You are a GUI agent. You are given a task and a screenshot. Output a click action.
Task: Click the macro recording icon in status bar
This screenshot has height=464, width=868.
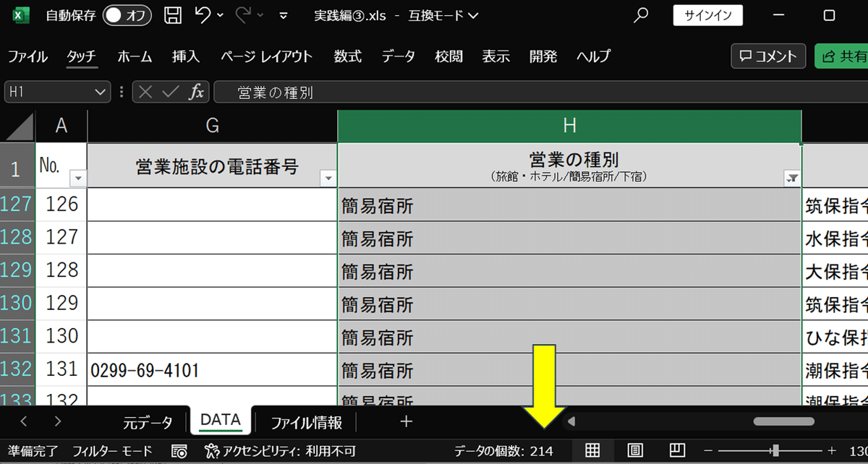coord(179,451)
